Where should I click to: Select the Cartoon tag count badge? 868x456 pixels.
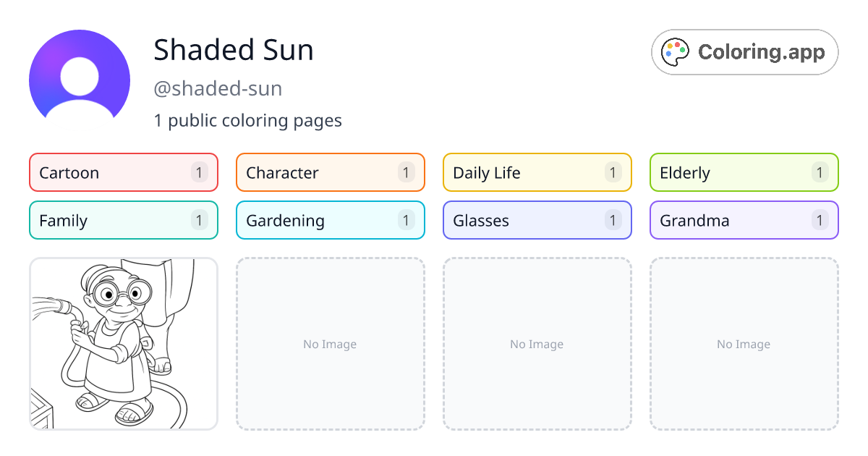click(199, 172)
